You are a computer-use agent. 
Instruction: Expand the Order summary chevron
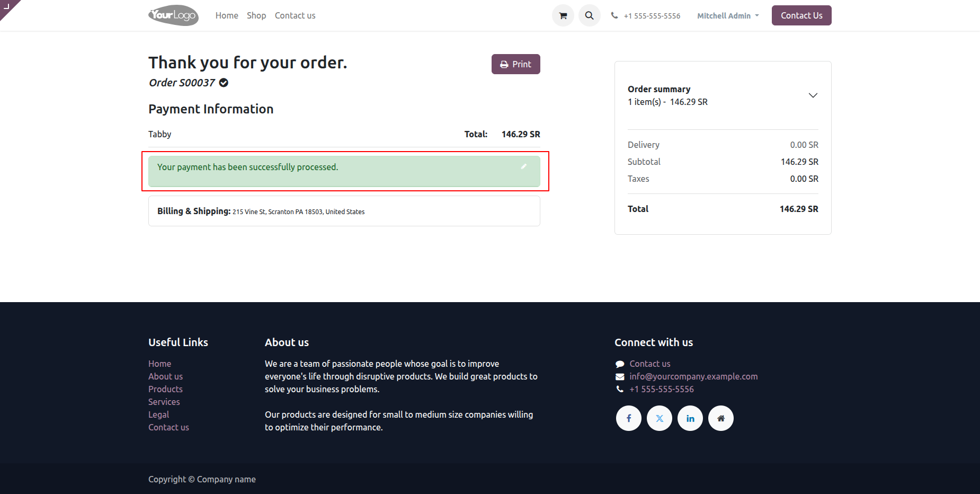[813, 95]
